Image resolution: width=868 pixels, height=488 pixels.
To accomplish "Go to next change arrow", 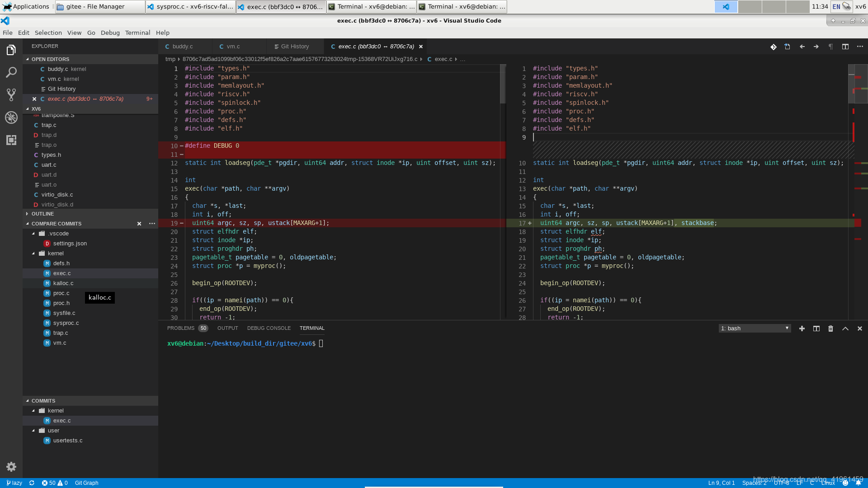I will pyautogui.click(x=816, y=47).
